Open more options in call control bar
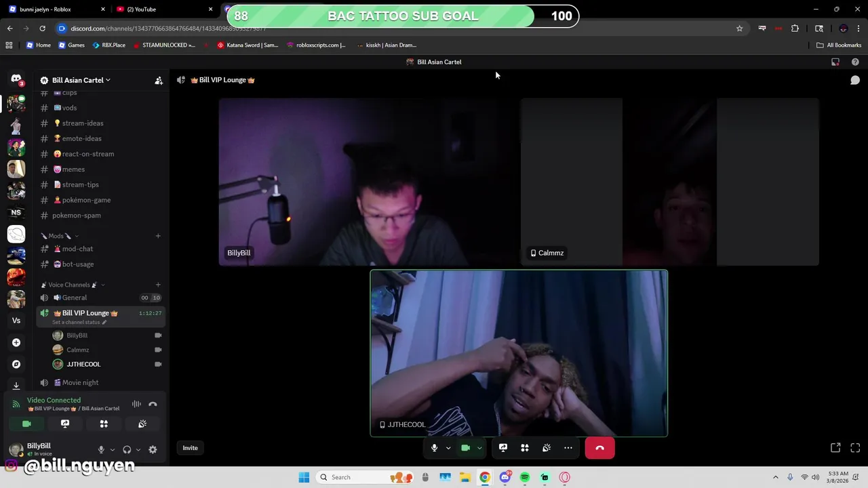This screenshot has width=868, height=488. 568,448
